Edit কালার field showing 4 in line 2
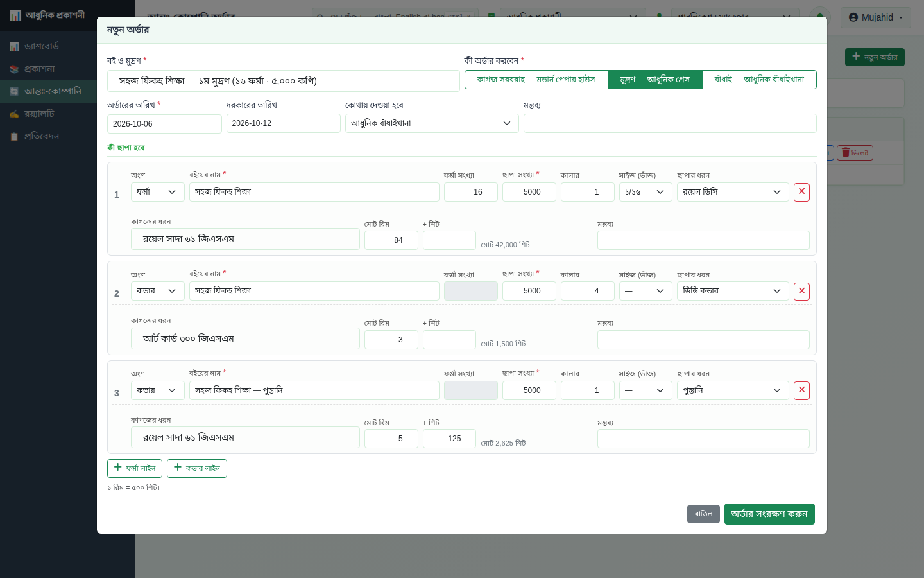The image size is (924, 578). pyautogui.click(x=588, y=291)
